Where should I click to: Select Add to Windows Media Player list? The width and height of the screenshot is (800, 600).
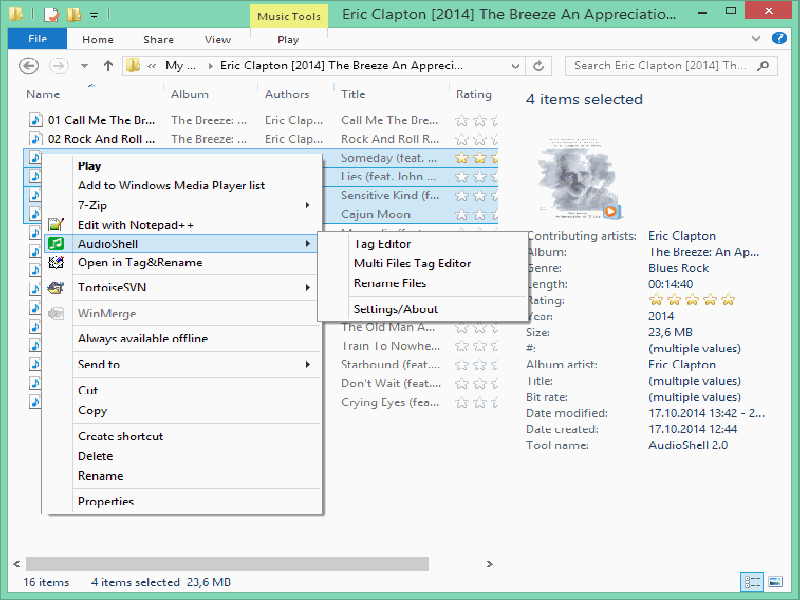coord(171,186)
